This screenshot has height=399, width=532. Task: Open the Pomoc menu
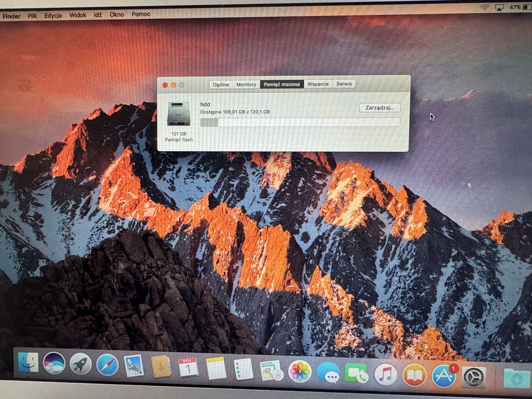point(141,14)
